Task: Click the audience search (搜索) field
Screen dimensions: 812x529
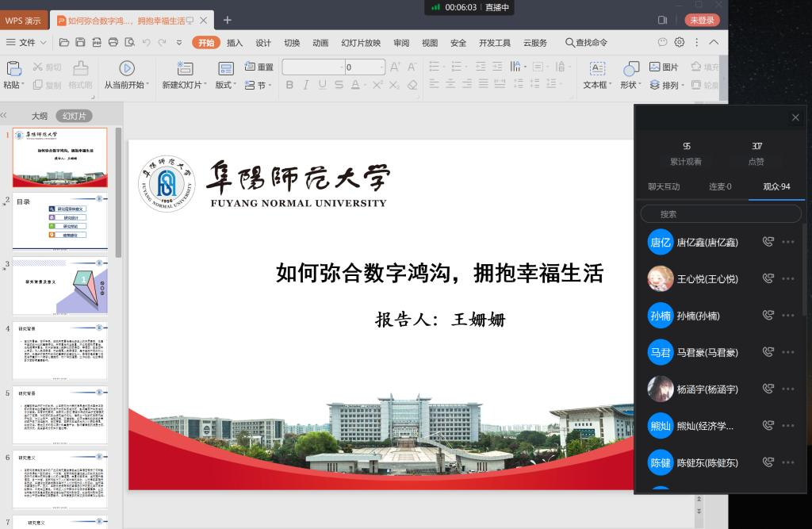Action: 721,214
